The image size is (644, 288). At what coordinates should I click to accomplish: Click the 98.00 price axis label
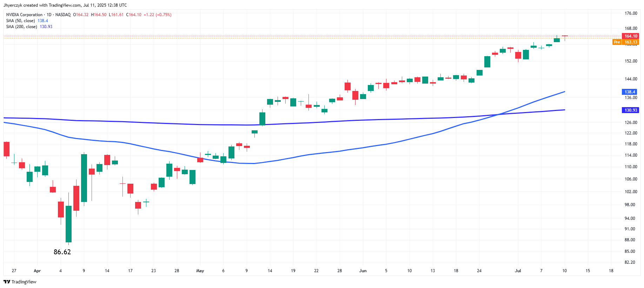(630, 205)
